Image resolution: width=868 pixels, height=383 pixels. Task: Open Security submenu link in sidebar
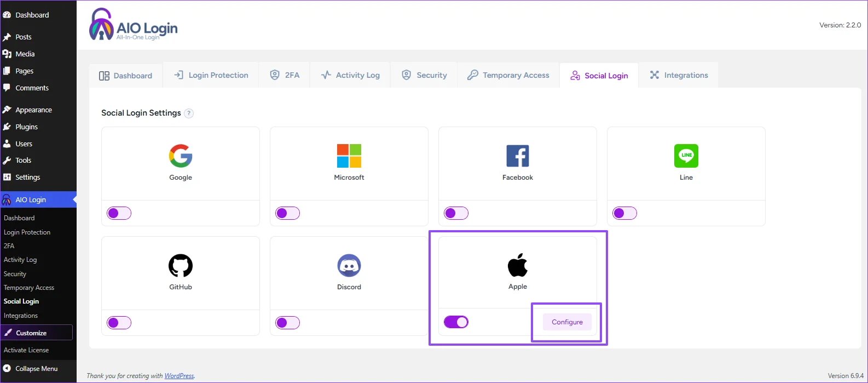[15, 274]
